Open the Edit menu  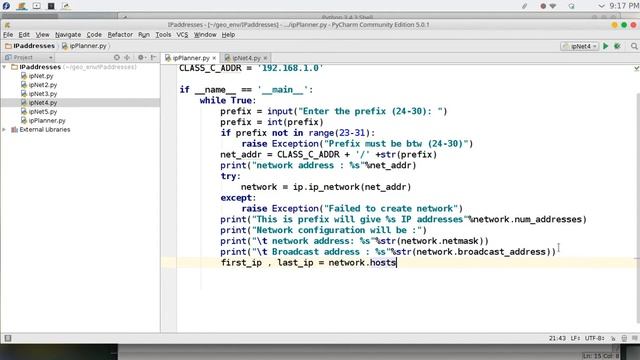pyautogui.click(x=24, y=35)
